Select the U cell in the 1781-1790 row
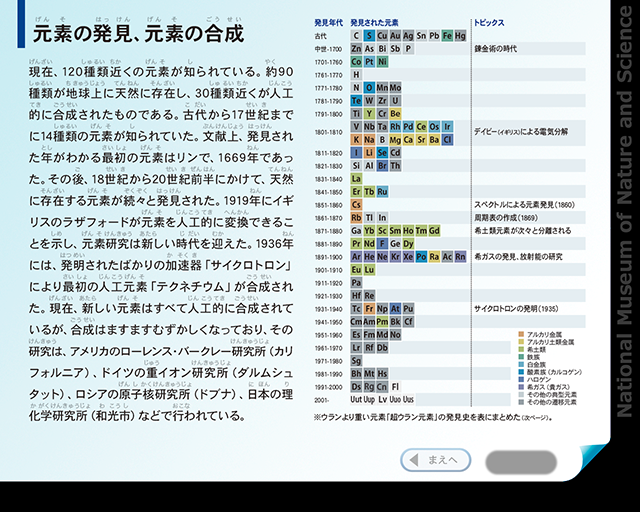The width and height of the screenshot is (640, 512). click(395, 101)
